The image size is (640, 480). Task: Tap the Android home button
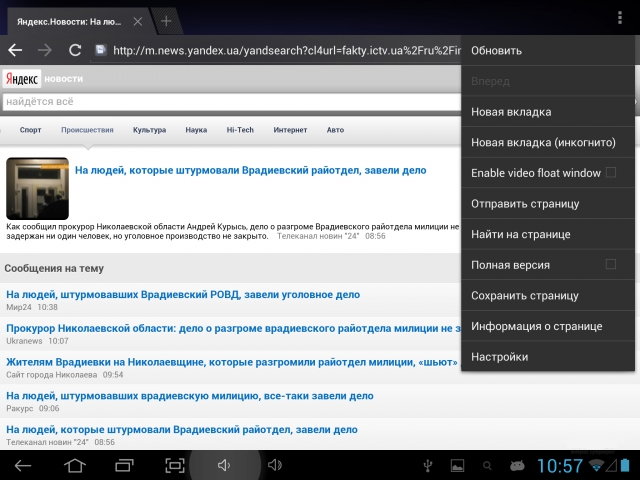[75, 465]
